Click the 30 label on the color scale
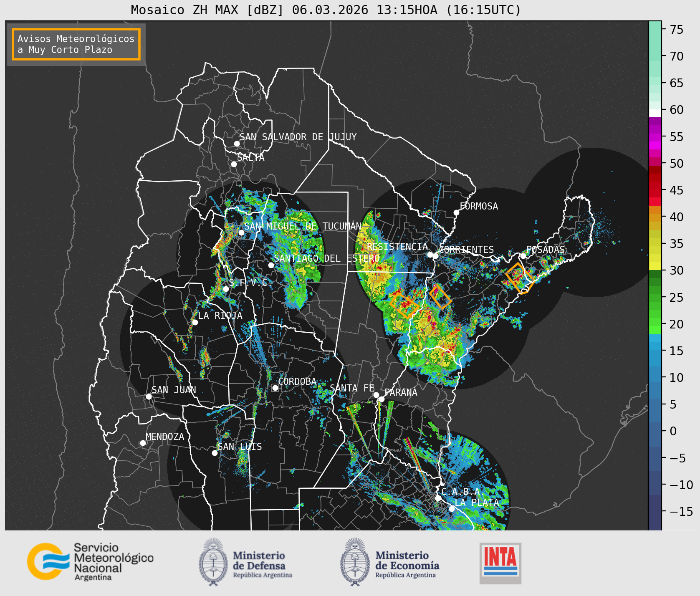 (677, 270)
